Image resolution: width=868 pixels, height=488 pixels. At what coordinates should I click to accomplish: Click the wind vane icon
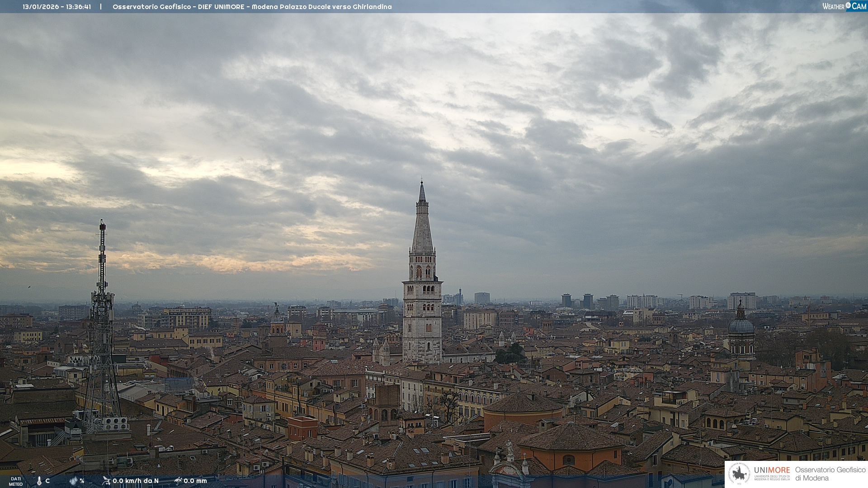point(106,481)
